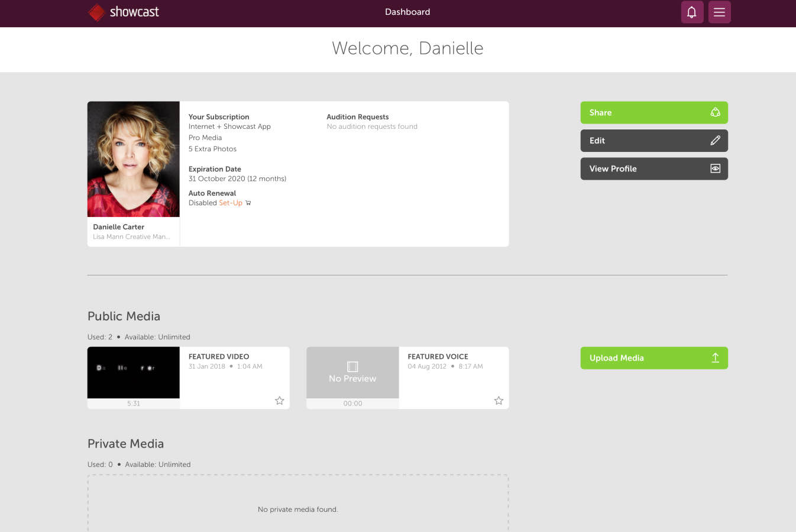
Task: Click Lisa Mann Creative Man... agency text
Action: coord(131,236)
